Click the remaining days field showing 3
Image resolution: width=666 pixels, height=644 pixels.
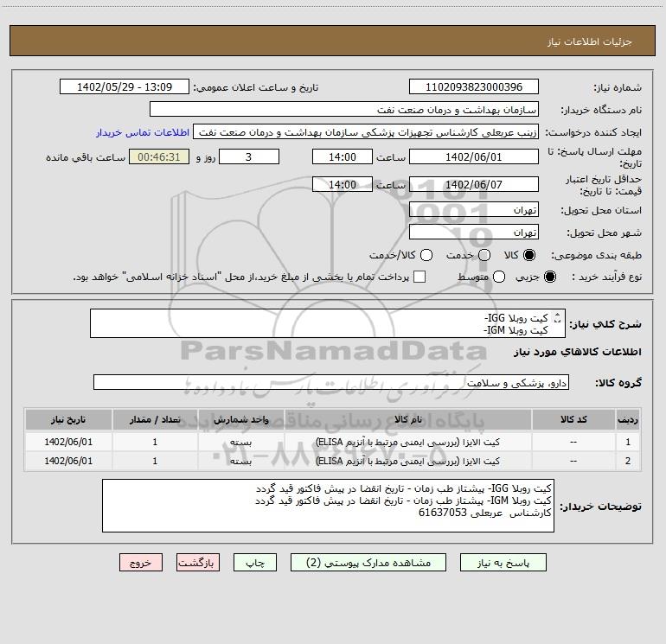[x=249, y=157]
